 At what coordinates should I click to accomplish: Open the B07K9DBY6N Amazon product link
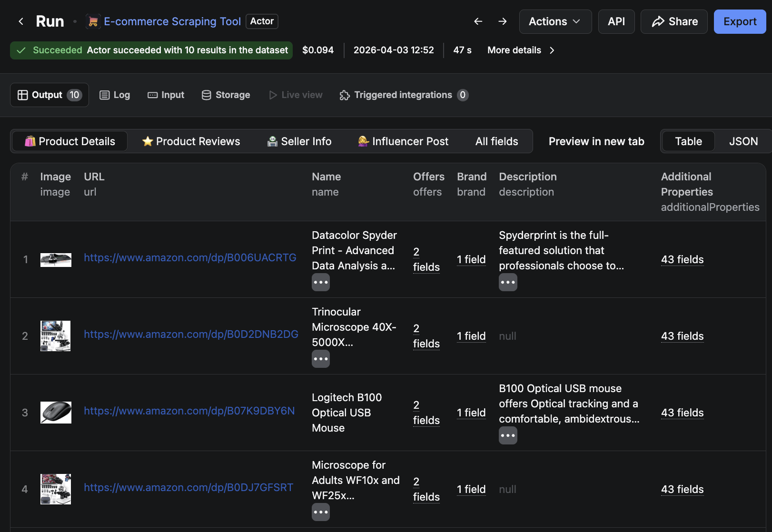(189, 411)
